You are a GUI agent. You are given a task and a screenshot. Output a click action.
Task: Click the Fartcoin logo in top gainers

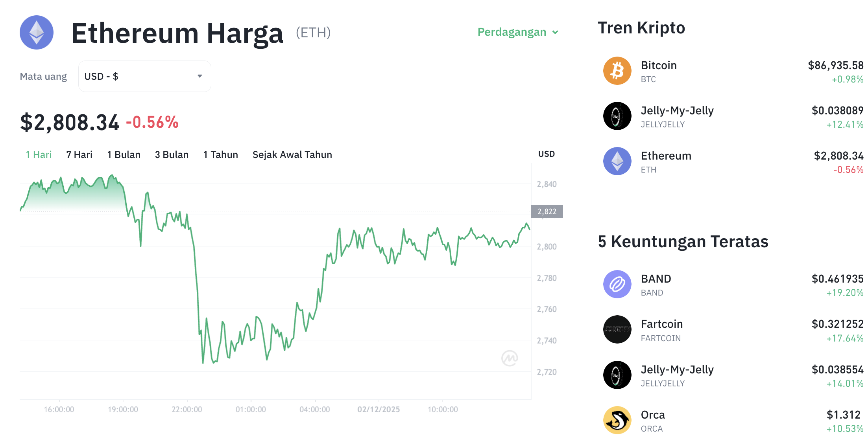coord(617,329)
